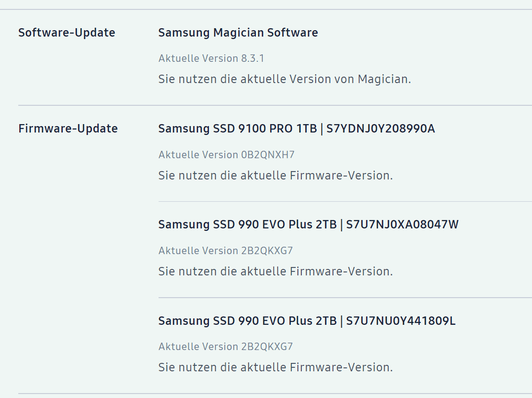532x398 pixels.
Task: Click the Software-Update section label
Action: 67,33
